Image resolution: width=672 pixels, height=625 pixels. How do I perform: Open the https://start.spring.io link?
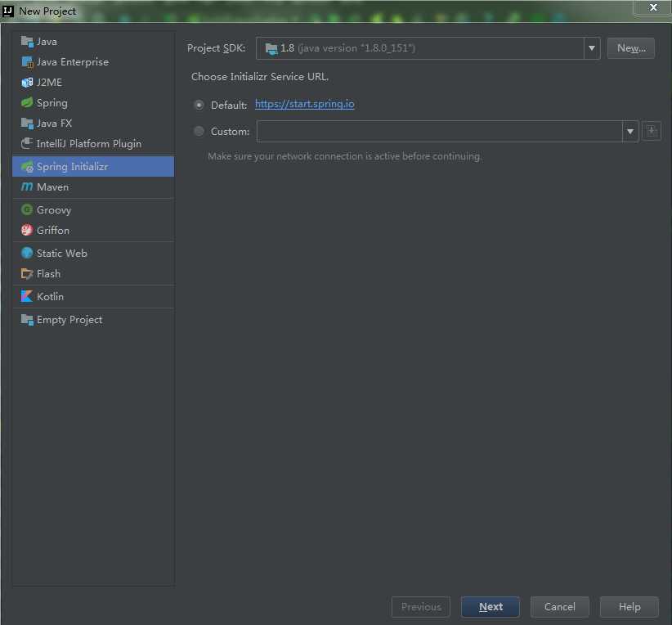pos(305,104)
